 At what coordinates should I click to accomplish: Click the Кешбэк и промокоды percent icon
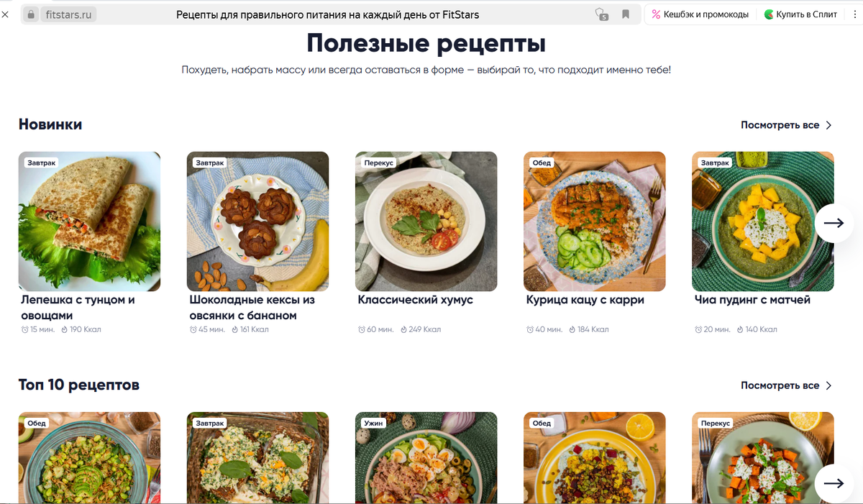(x=656, y=14)
